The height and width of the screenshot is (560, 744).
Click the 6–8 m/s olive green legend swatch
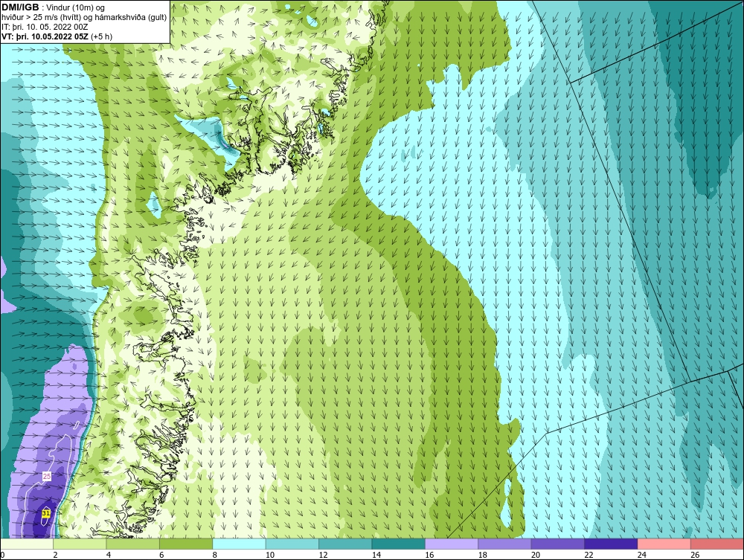(186, 544)
